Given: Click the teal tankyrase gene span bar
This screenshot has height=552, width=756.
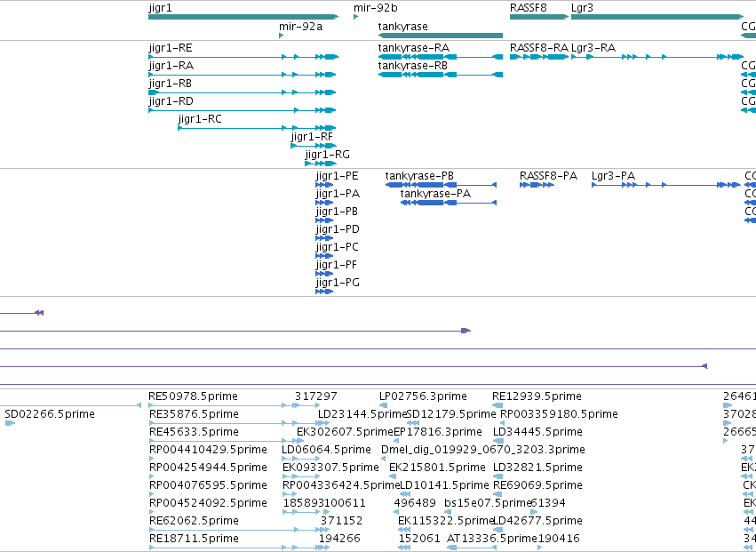Looking at the screenshot, I should tap(441, 36).
